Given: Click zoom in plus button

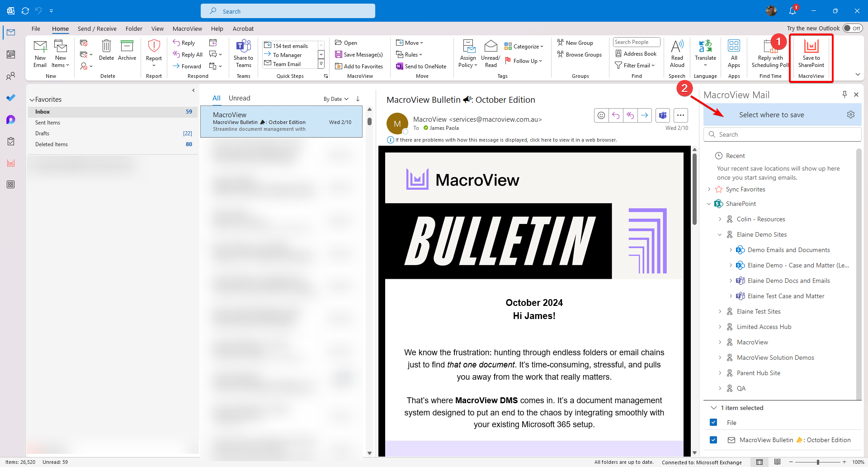Looking at the screenshot, I should 844,462.
